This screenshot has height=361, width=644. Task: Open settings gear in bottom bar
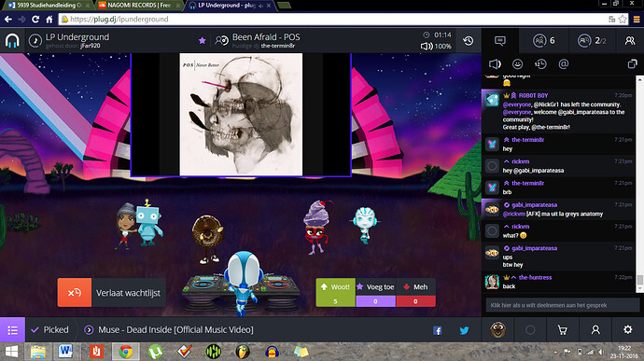[627, 330]
